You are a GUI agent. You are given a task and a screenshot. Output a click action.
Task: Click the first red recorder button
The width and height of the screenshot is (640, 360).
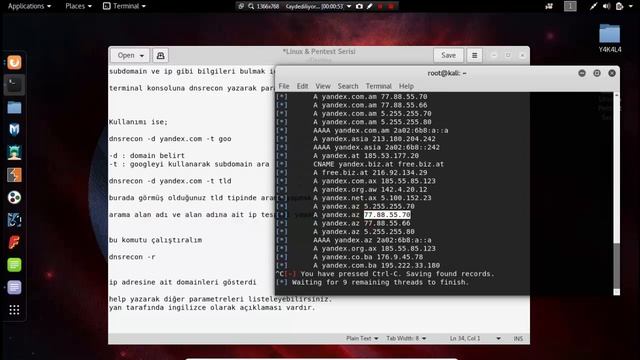click(x=380, y=6)
